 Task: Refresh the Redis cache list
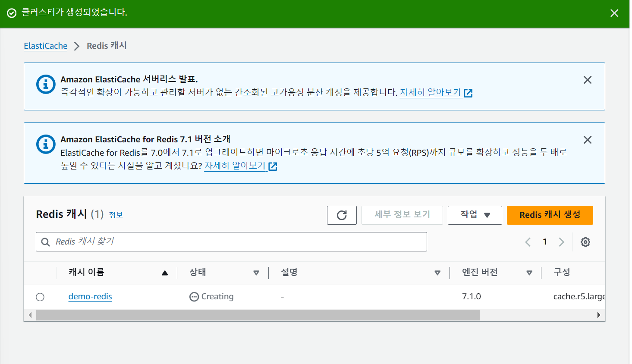[342, 215]
